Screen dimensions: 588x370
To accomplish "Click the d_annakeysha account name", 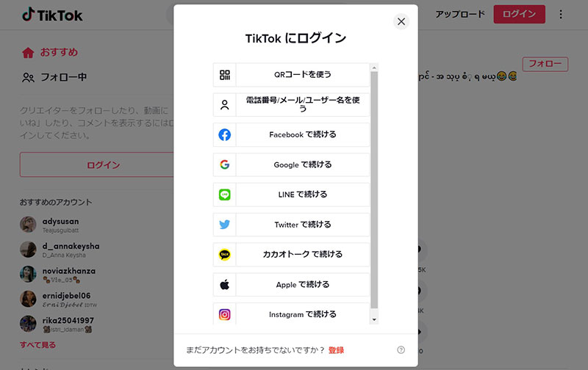I will (71, 246).
